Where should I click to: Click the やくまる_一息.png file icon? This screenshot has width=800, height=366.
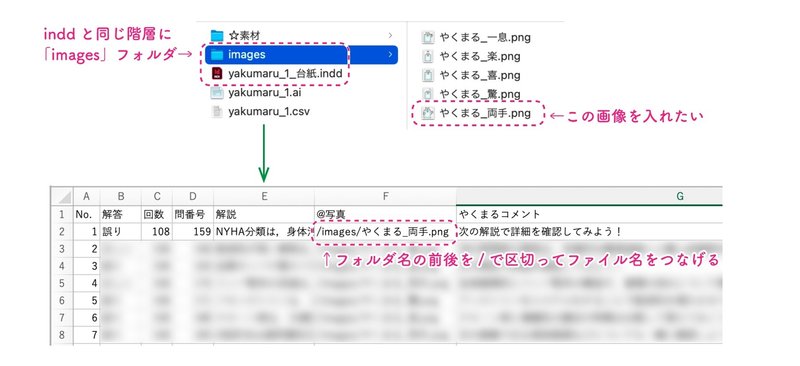coord(428,37)
